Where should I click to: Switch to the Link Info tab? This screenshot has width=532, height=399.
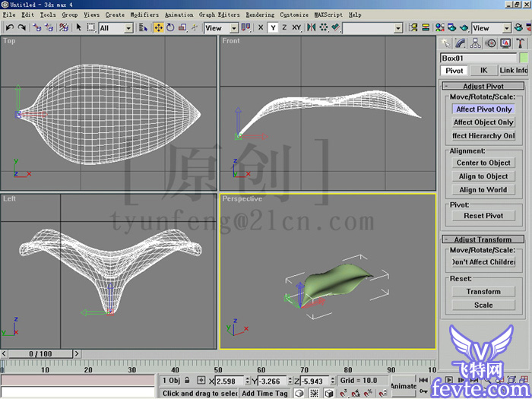coord(513,70)
